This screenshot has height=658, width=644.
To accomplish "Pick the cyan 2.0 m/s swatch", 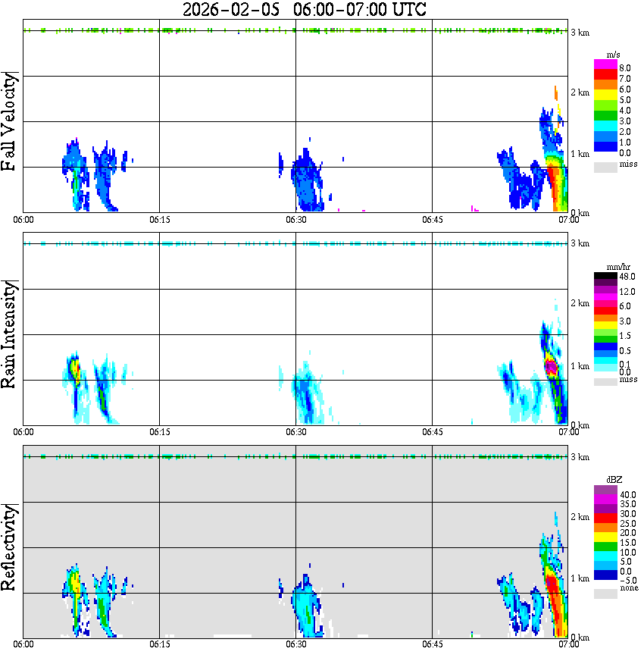I will [x=605, y=126].
